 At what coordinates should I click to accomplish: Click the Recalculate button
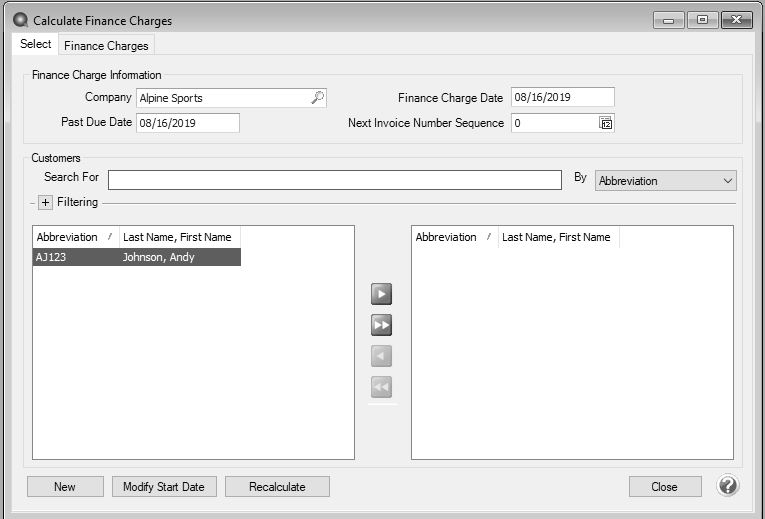click(277, 487)
